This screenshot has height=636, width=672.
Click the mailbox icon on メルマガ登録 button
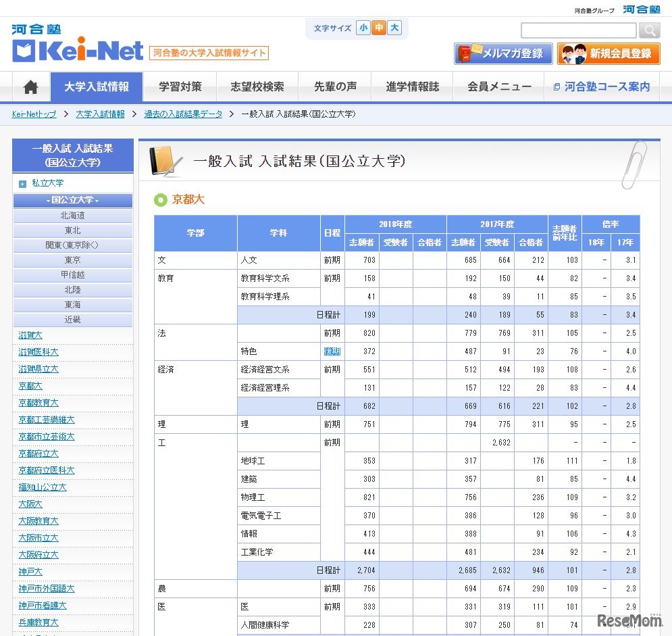pos(467,53)
